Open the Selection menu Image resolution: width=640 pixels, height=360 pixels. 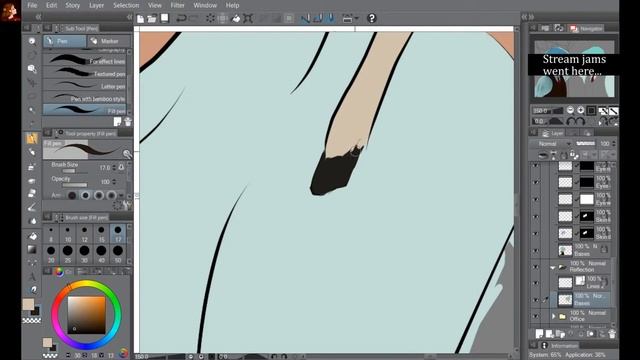126,5
